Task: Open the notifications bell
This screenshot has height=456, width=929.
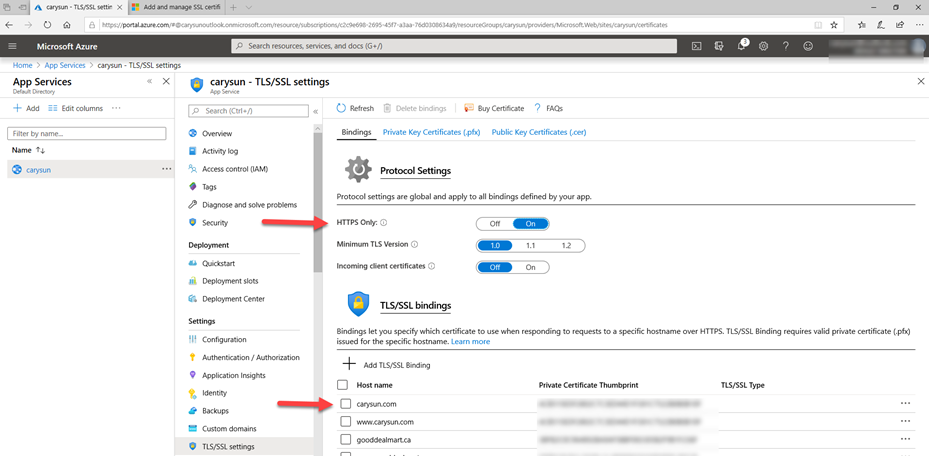Action: pyautogui.click(x=742, y=46)
